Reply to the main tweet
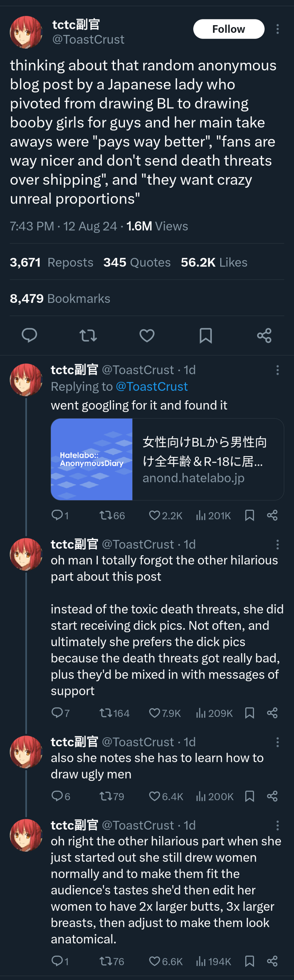The image size is (294, 980). [29, 335]
